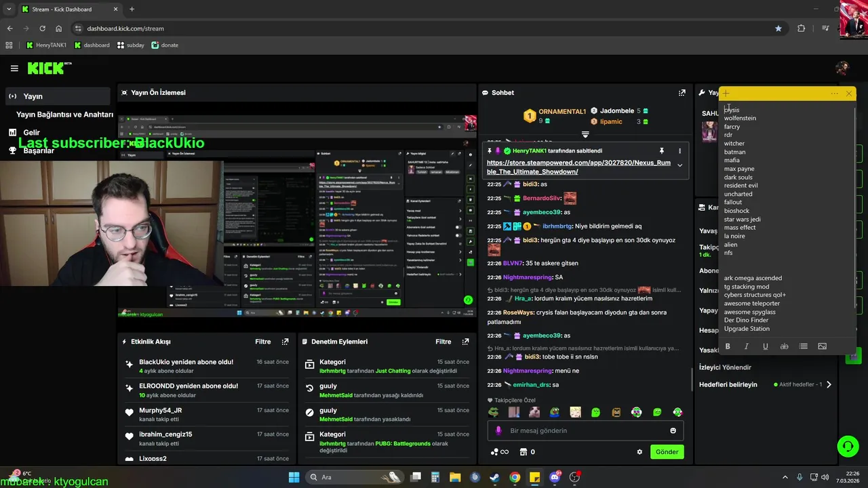Toggle bold in sticky note

click(728, 346)
